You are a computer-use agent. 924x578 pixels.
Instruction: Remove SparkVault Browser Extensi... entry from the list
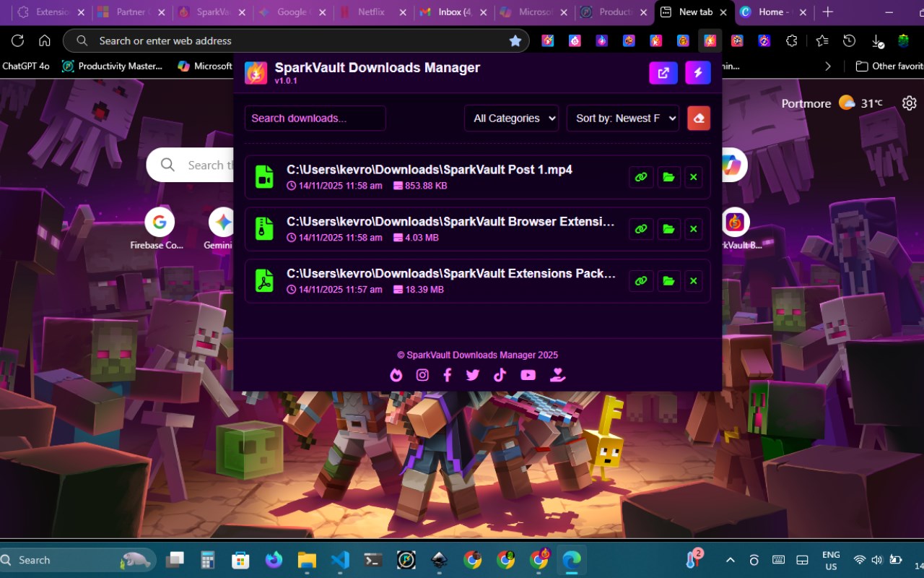coord(694,229)
